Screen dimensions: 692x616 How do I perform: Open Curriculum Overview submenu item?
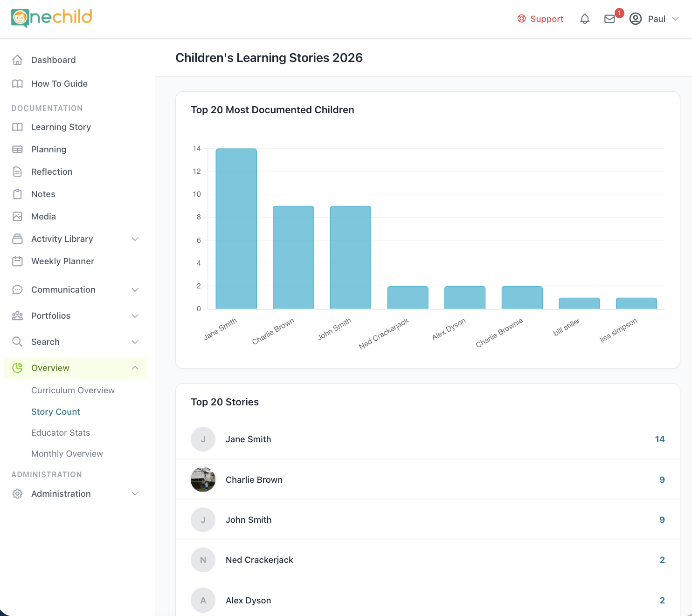pos(73,390)
